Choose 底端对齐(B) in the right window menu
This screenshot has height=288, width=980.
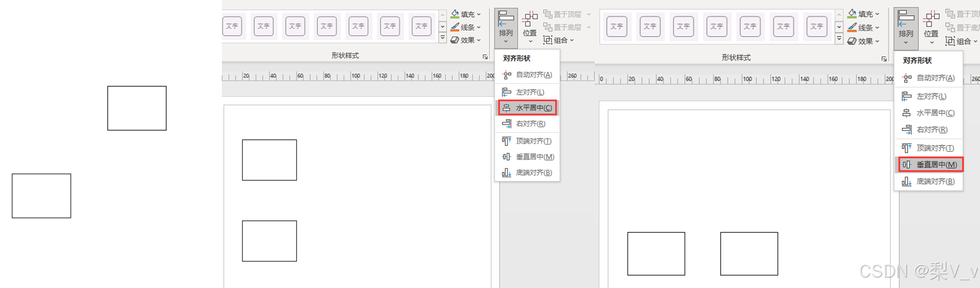pos(928,181)
